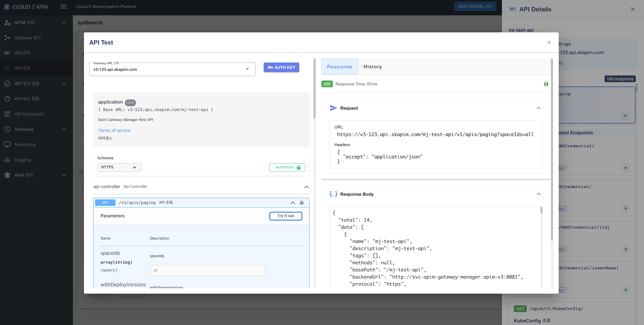
Task: Click the AUTH KEY button
Action: pyautogui.click(x=281, y=67)
